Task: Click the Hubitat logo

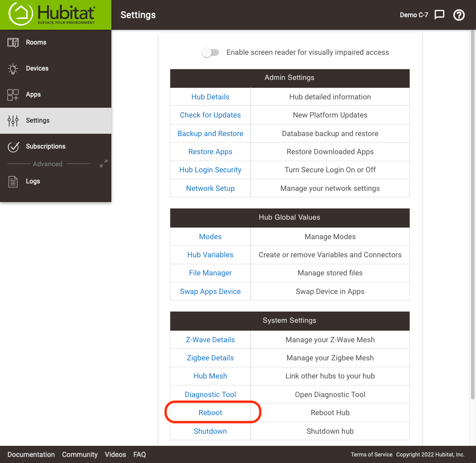Action: [x=52, y=14]
